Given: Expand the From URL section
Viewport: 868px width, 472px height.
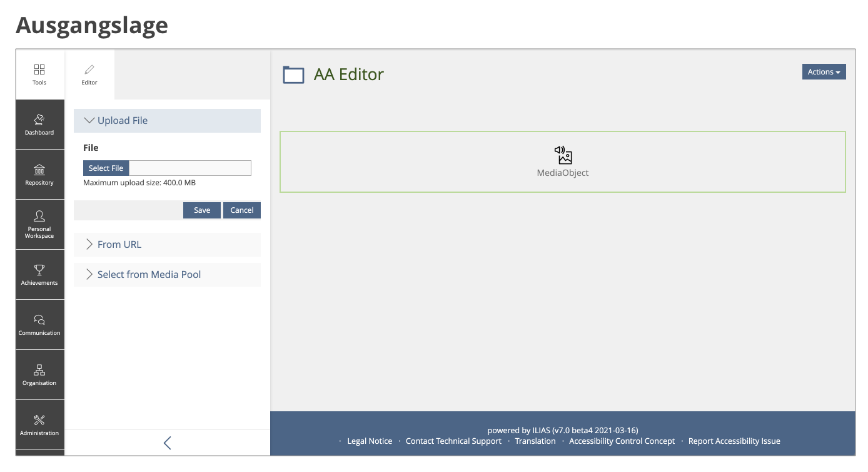Looking at the screenshot, I should tap(167, 245).
